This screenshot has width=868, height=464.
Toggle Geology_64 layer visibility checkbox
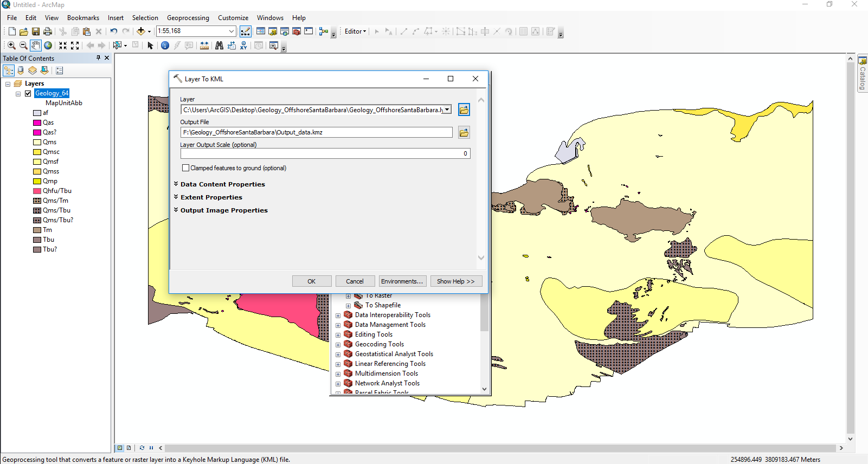coord(28,93)
